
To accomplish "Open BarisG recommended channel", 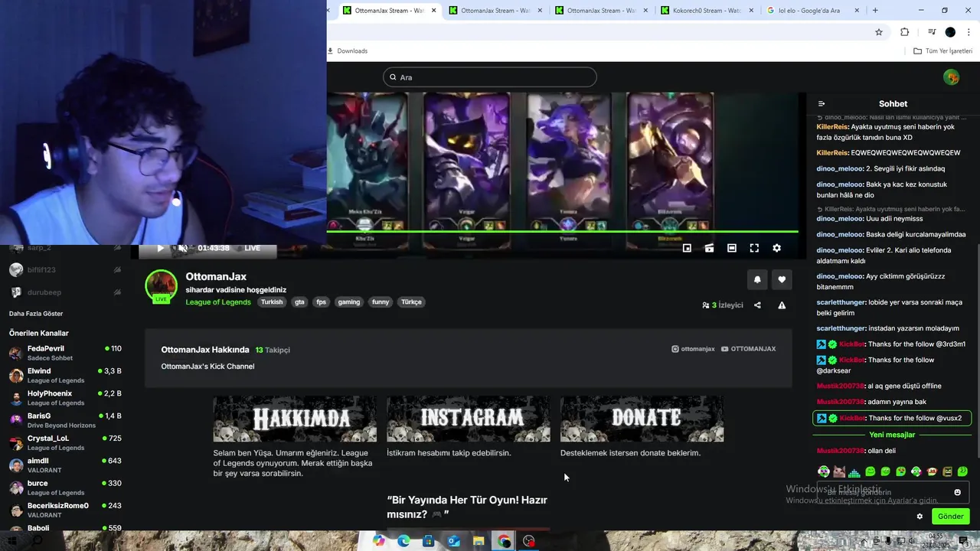I will click(x=65, y=420).
